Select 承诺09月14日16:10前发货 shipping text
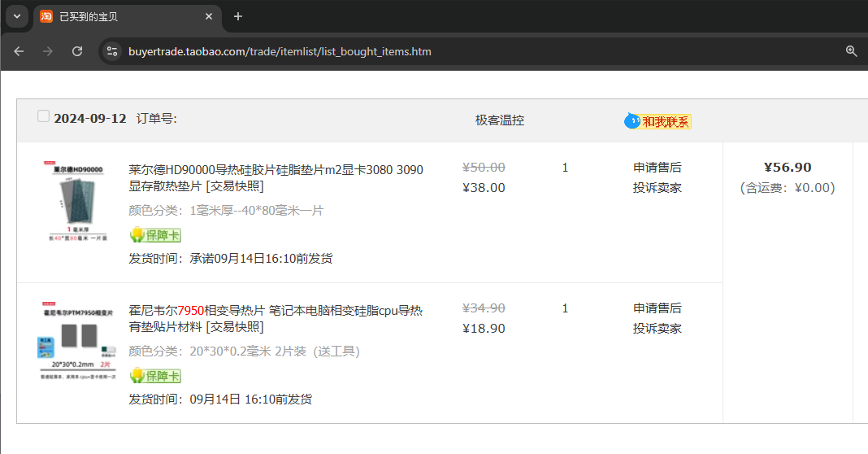The image size is (868, 454). click(261, 258)
